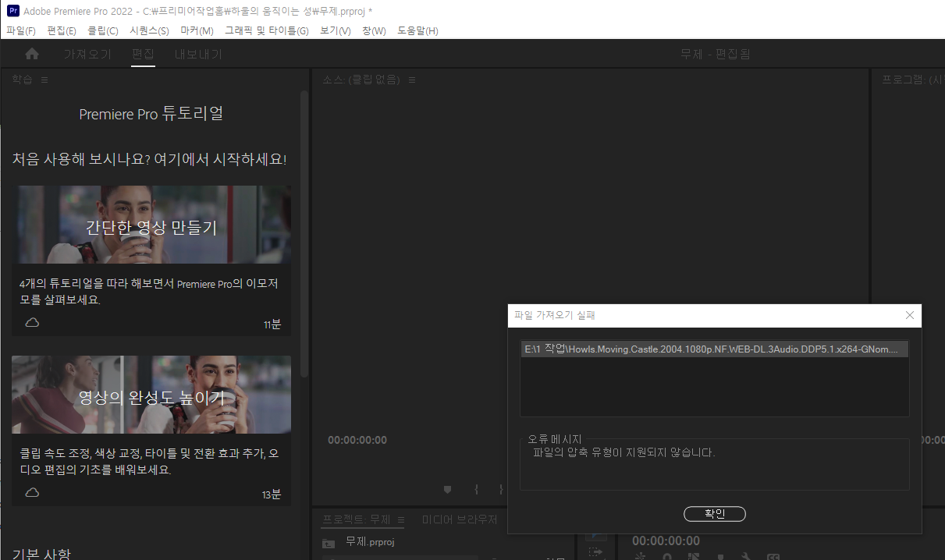This screenshot has width=945, height=560.
Task: Switch to the 가져오기 workspace tab
Action: coord(87,54)
